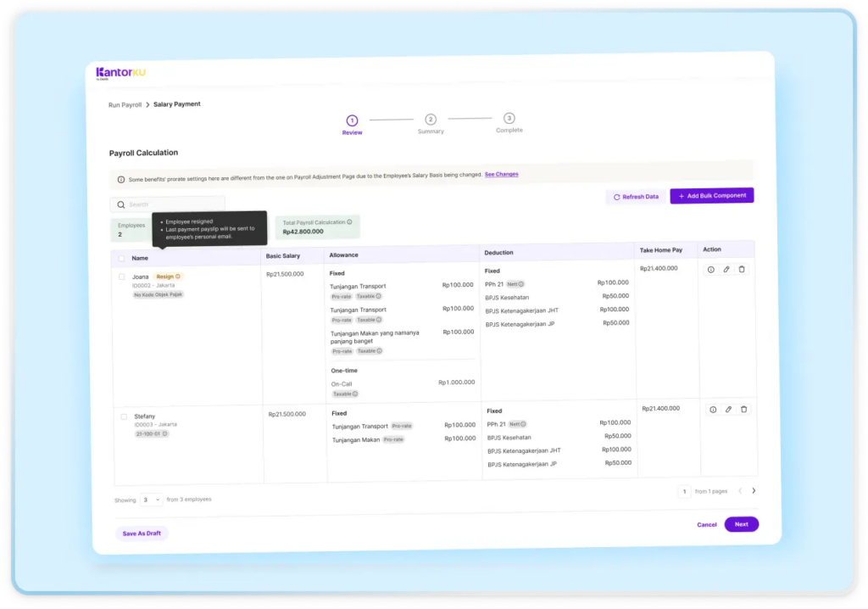Screen dimensions: 868x609
Task: Click the delete trash icon for Stefany
Action: (x=743, y=410)
